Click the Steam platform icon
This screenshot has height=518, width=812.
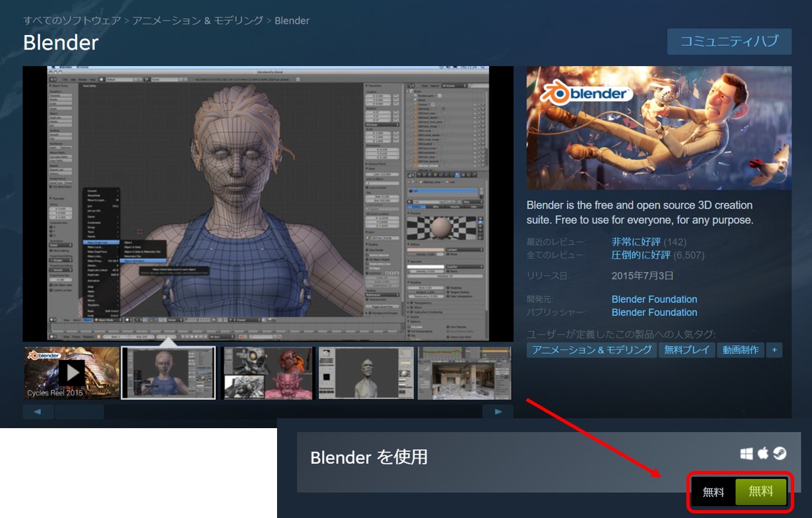pyautogui.click(x=780, y=453)
